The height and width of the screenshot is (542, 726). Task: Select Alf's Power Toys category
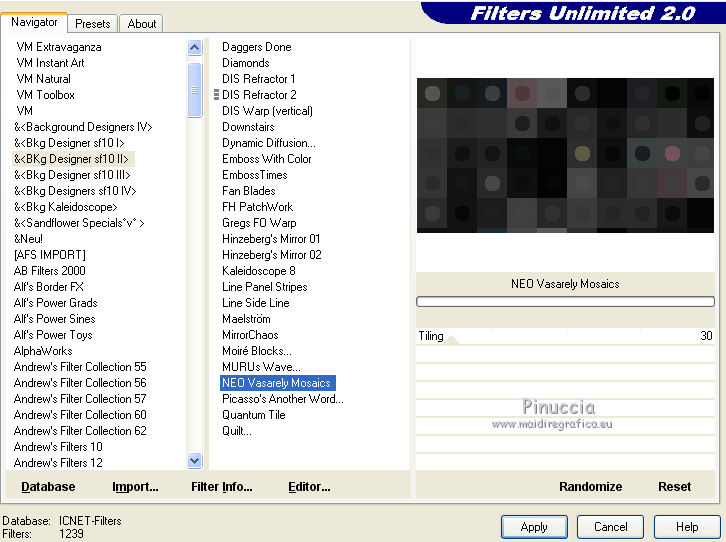53,335
